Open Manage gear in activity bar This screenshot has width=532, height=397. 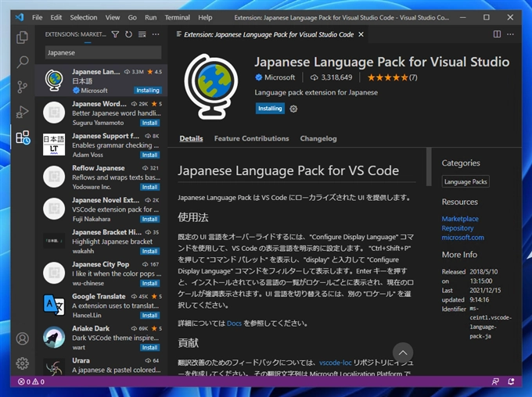[22, 363]
